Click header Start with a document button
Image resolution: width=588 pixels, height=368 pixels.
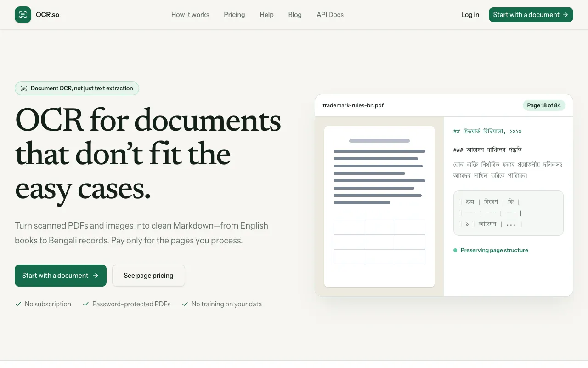click(x=531, y=15)
